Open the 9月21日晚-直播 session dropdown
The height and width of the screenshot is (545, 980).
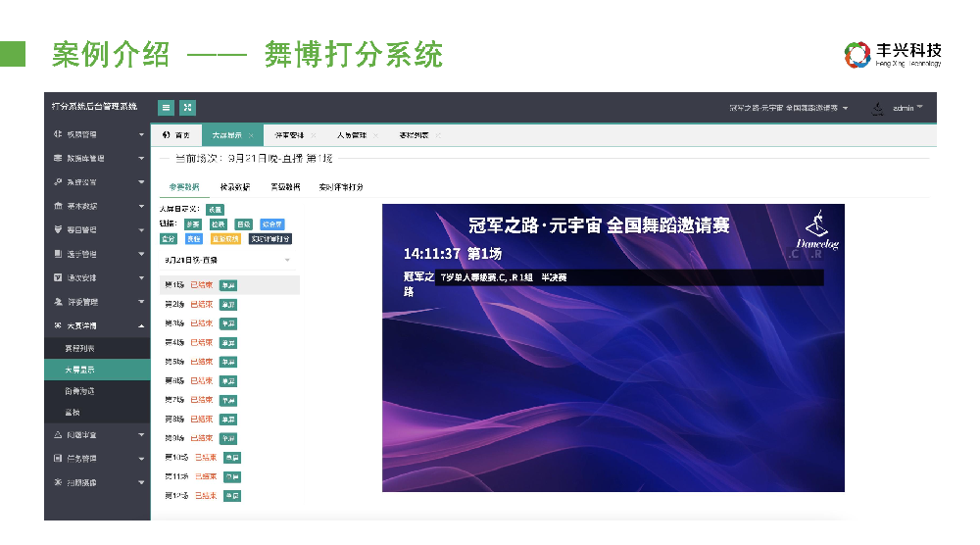227,260
